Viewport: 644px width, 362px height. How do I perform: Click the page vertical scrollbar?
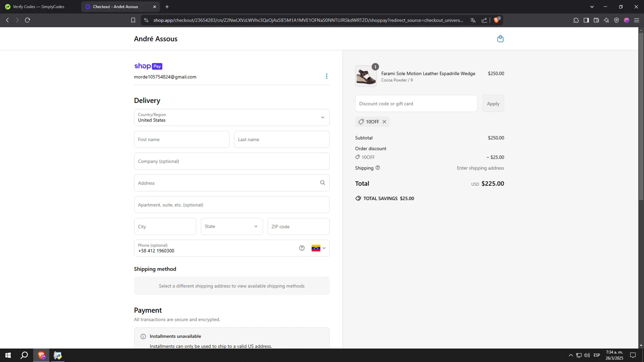[x=641, y=116]
